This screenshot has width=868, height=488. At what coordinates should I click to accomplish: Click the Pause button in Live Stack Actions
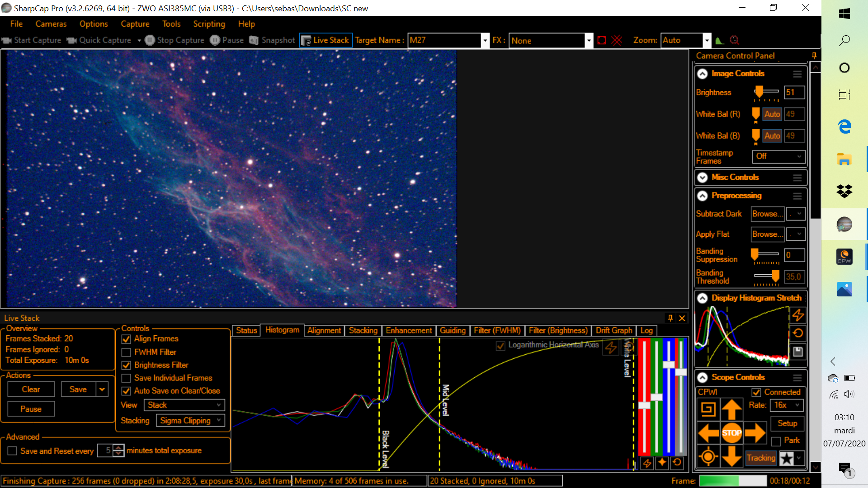pos(31,409)
